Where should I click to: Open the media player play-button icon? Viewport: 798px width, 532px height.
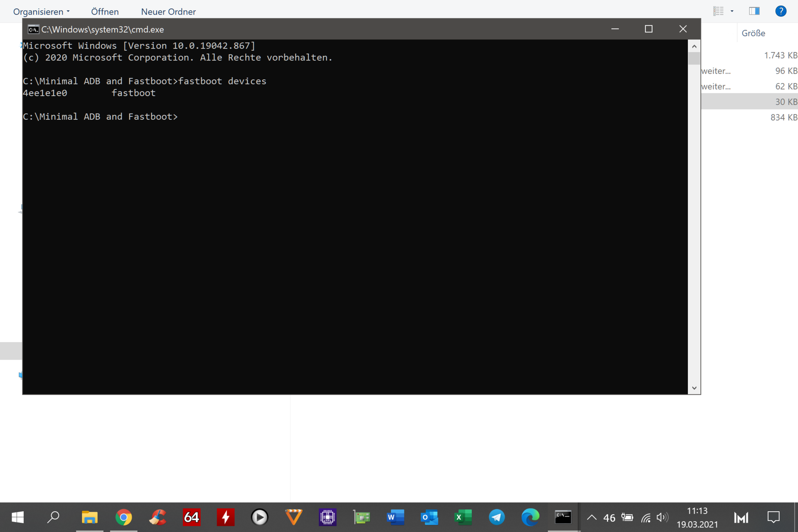click(260, 517)
